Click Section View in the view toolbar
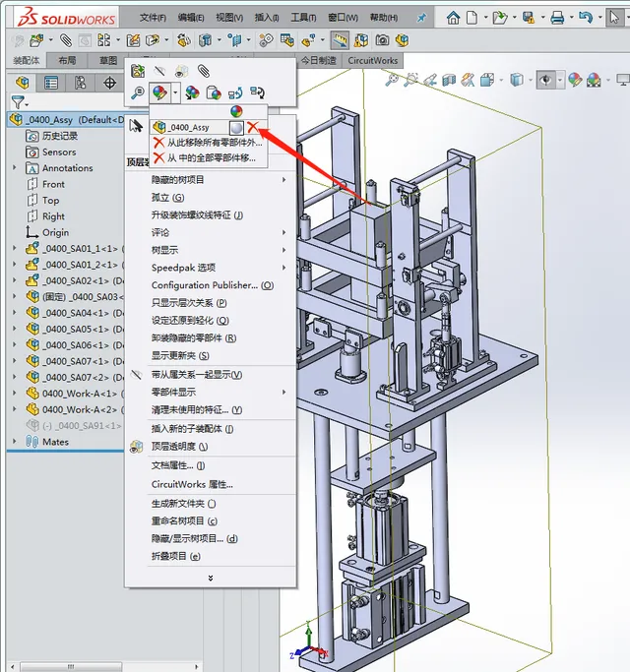 click(x=449, y=80)
